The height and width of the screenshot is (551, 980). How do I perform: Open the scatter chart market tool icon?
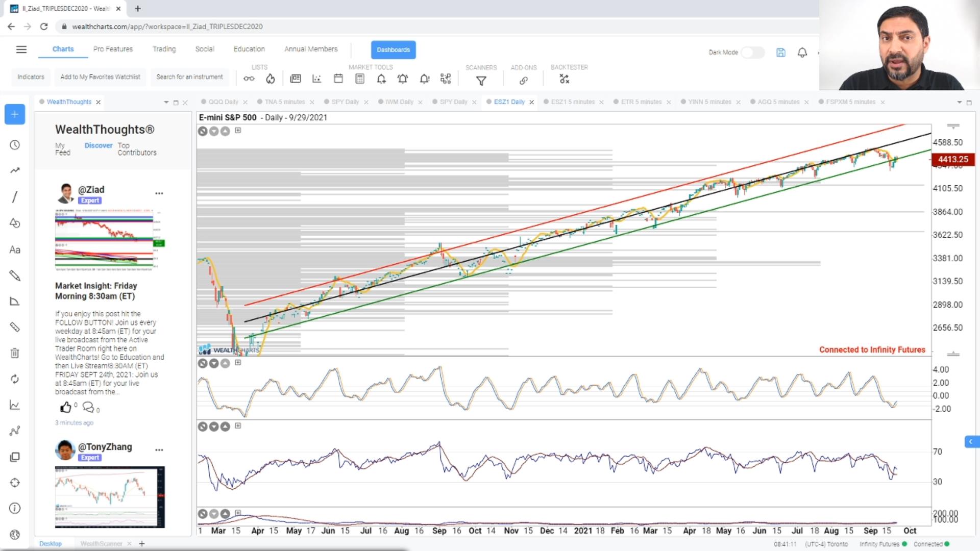click(317, 79)
